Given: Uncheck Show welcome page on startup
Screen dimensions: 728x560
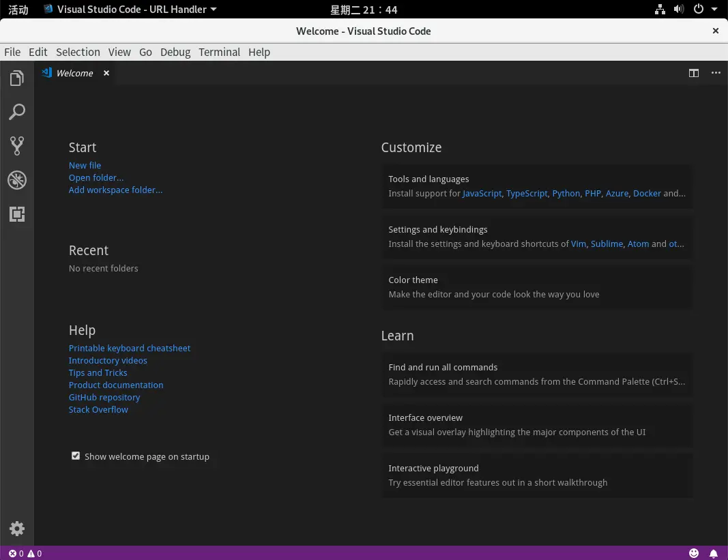Looking at the screenshot, I should click(76, 456).
